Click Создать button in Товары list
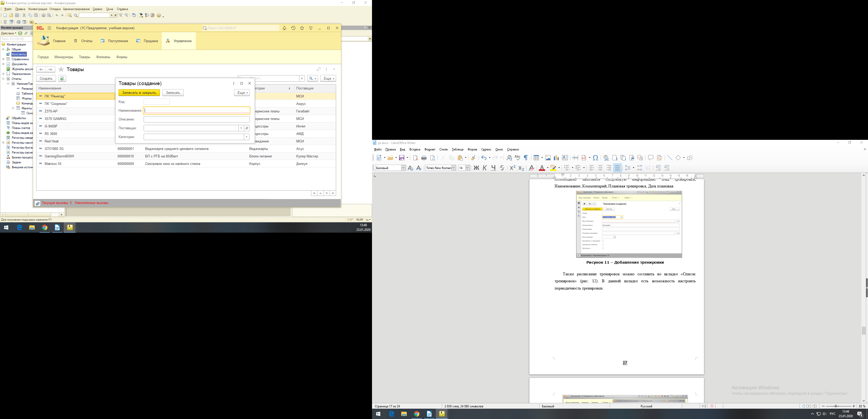 point(46,79)
